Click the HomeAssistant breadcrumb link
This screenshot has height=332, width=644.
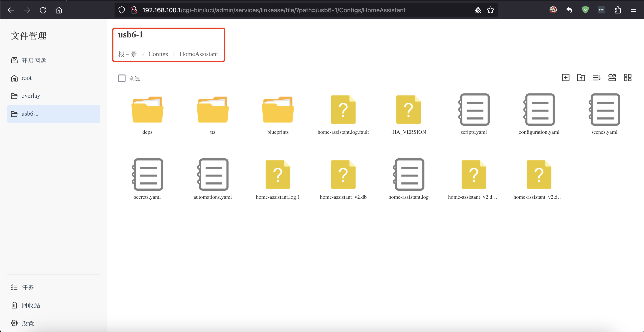click(x=199, y=54)
